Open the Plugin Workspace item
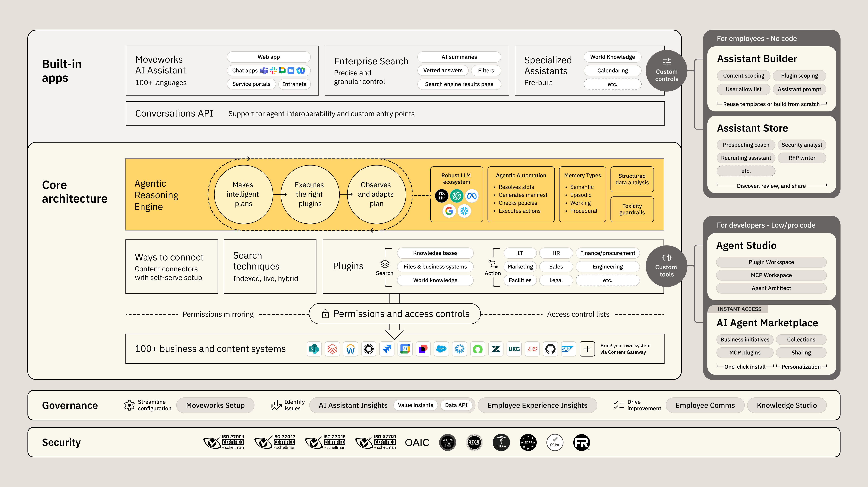Viewport: 868px width, 487px height. (771, 262)
